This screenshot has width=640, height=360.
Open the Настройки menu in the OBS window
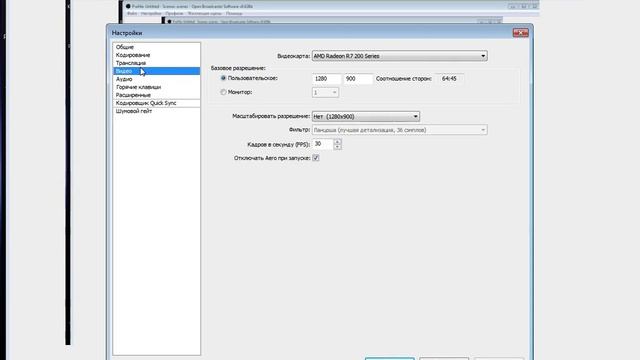151,13
